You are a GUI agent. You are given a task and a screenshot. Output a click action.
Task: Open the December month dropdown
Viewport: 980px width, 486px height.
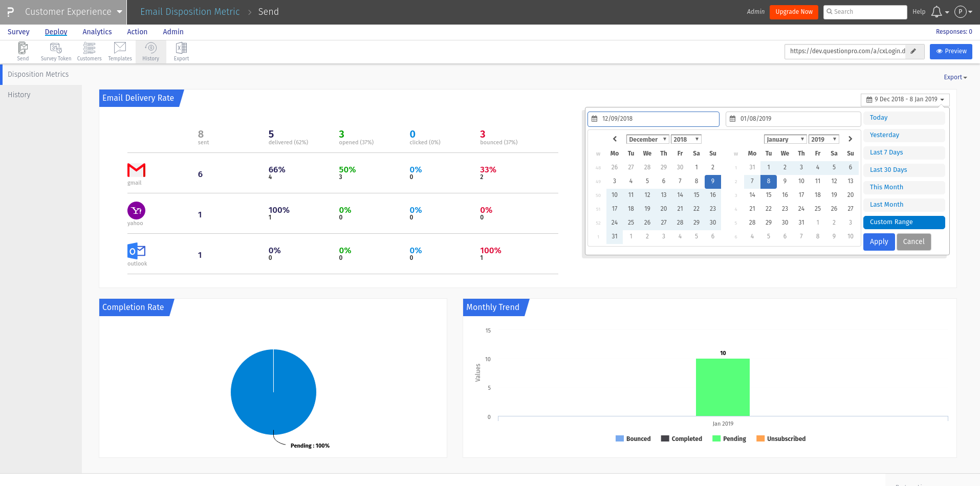click(647, 139)
